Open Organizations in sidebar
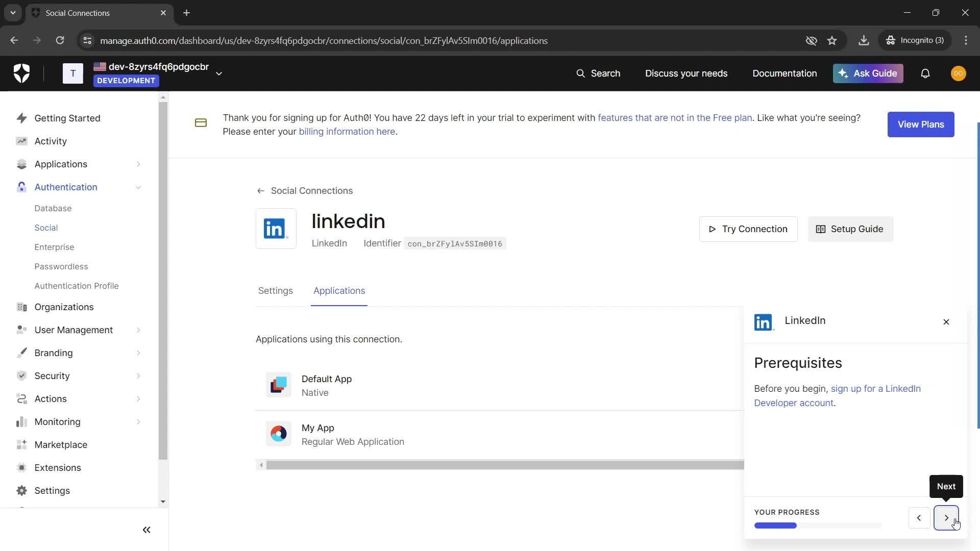Viewport: 980px width, 551px height. click(x=64, y=307)
